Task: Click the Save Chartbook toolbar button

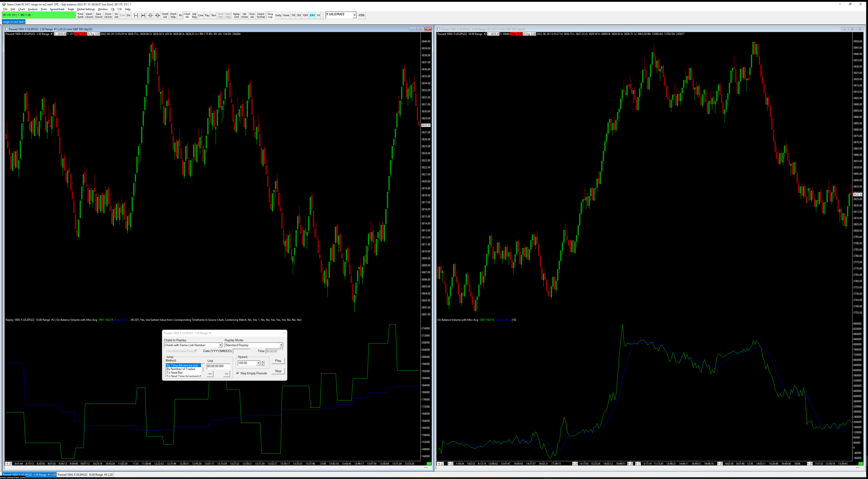Action: coord(98,15)
